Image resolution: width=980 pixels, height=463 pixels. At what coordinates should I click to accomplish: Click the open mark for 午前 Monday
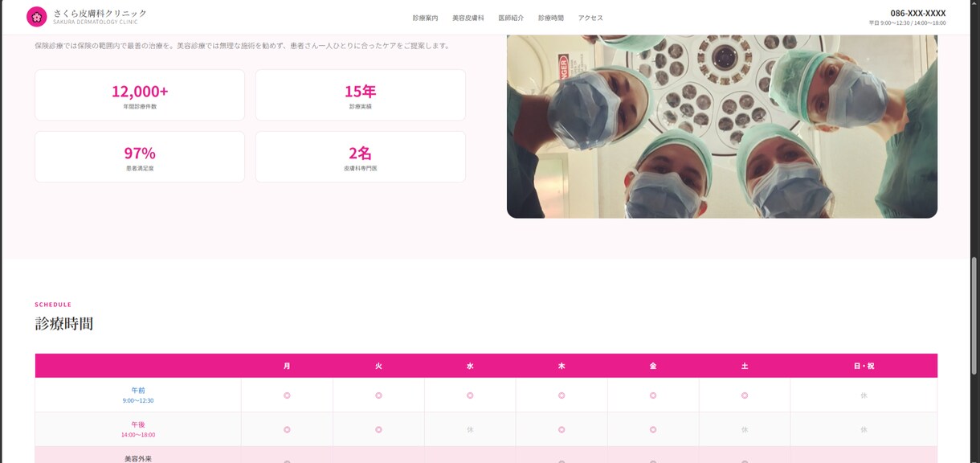(x=287, y=395)
